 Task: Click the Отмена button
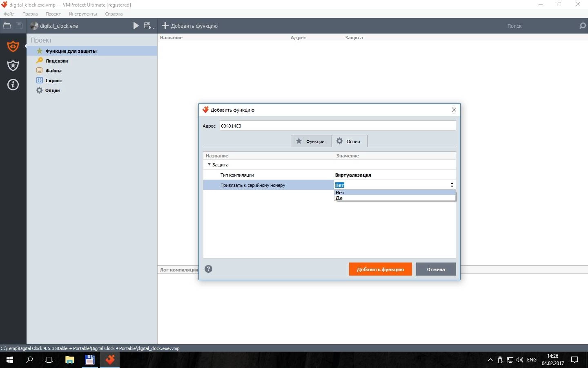click(436, 269)
